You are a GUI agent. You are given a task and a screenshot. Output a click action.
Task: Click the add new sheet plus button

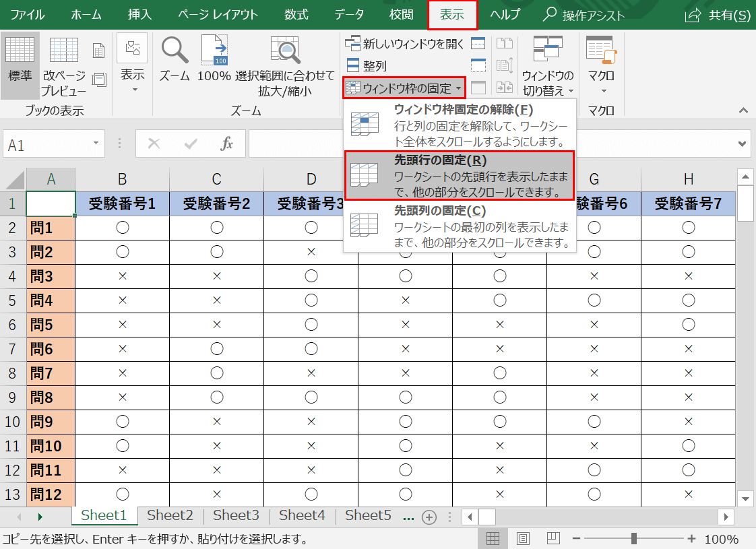point(429,517)
